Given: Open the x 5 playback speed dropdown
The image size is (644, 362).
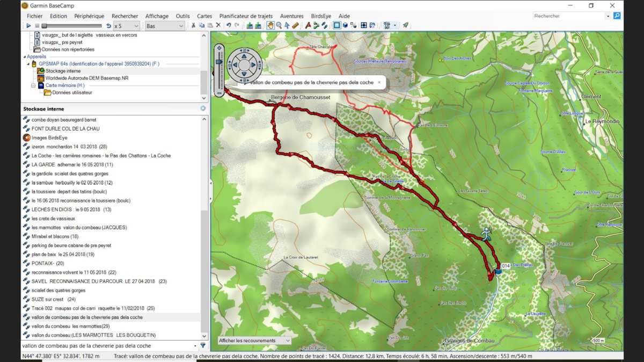Looking at the screenshot, I should 127,26.
